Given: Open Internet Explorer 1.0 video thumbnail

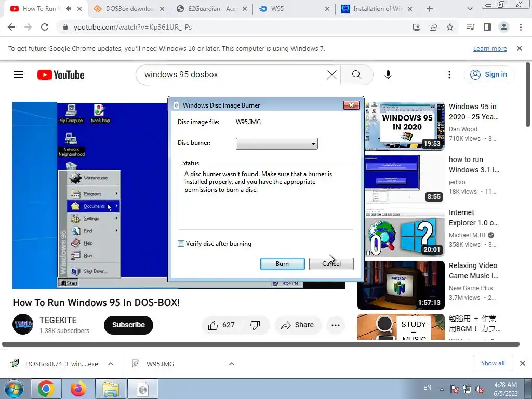Looking at the screenshot, I should coord(404,232).
